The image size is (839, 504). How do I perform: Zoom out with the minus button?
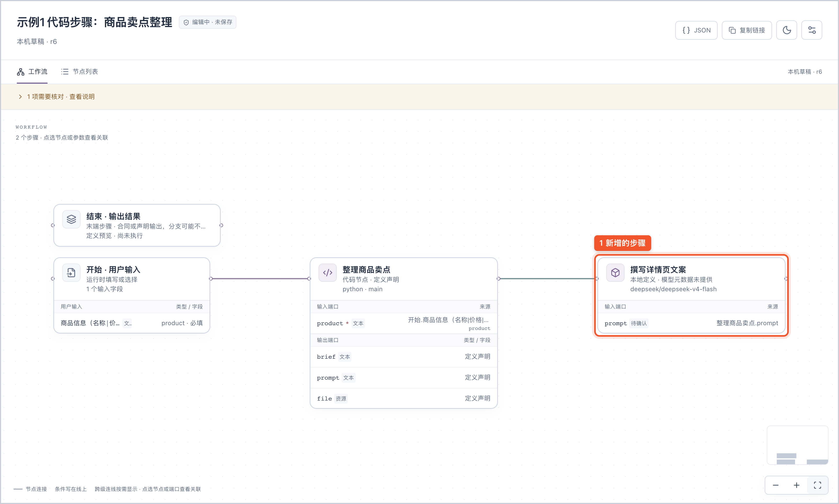775,485
